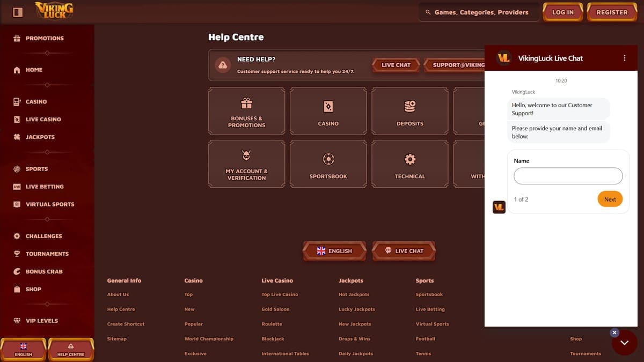Open Top Live Casino footer link
This screenshot has height=362, width=644.
pos(280,294)
